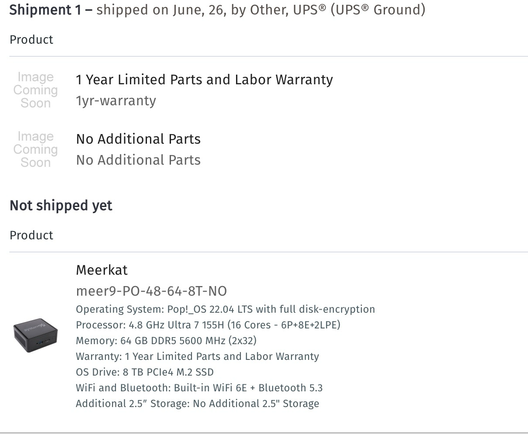Click the warranty 'Image Coming Soon' placeholder
The image size is (528, 435).
(x=35, y=90)
